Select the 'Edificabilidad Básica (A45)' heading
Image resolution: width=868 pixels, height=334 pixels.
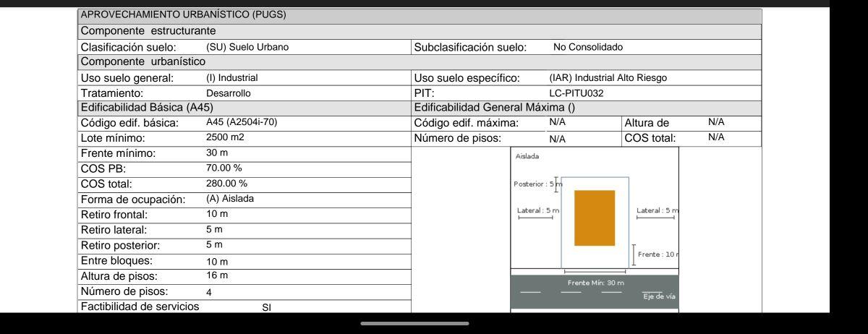[147, 107]
